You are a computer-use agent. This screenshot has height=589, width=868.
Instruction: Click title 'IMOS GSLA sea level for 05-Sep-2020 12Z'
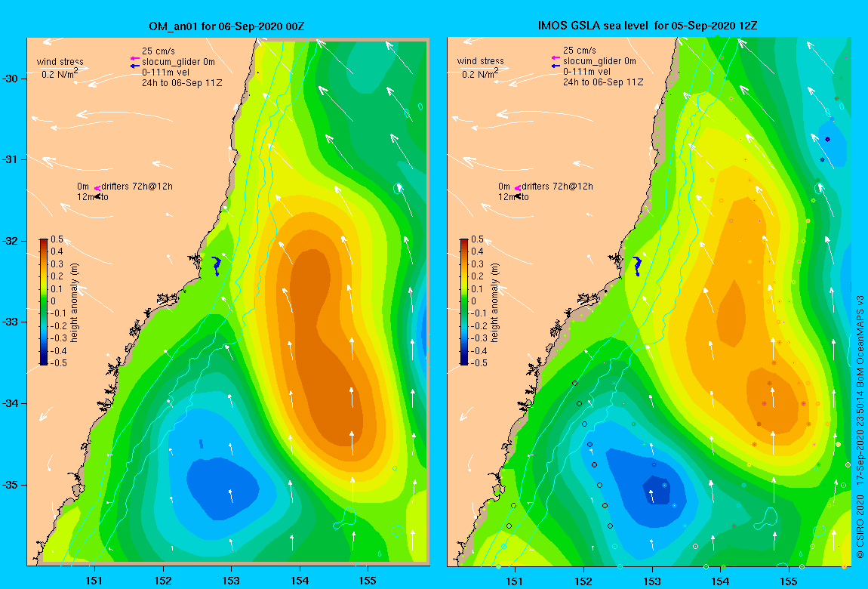tap(648, 26)
